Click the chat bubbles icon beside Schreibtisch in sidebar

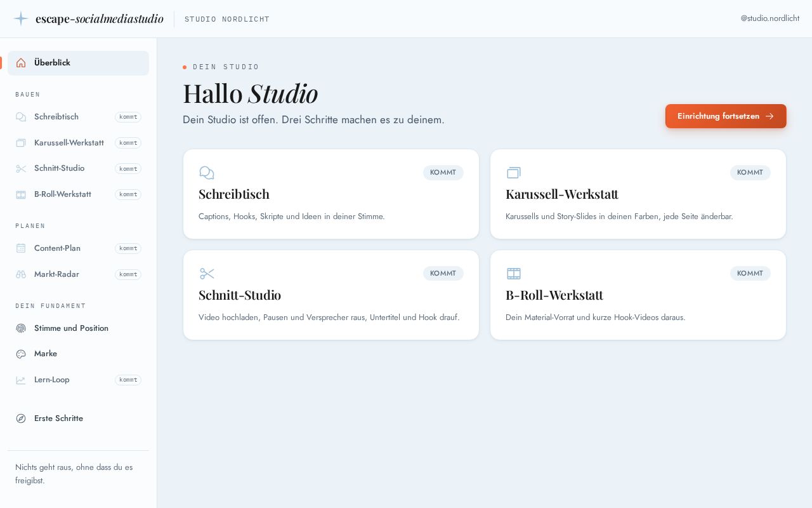click(x=21, y=117)
